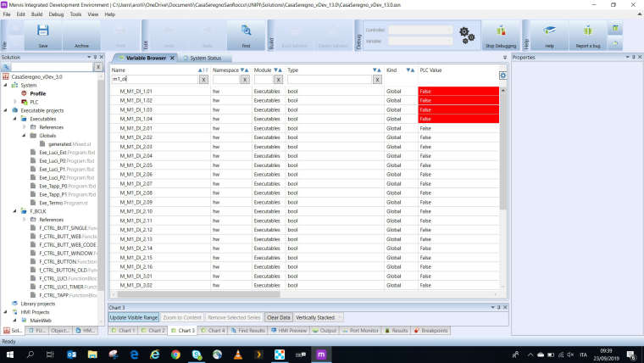
Task: Click the gears icon in Debug group
Action: pyautogui.click(x=467, y=36)
